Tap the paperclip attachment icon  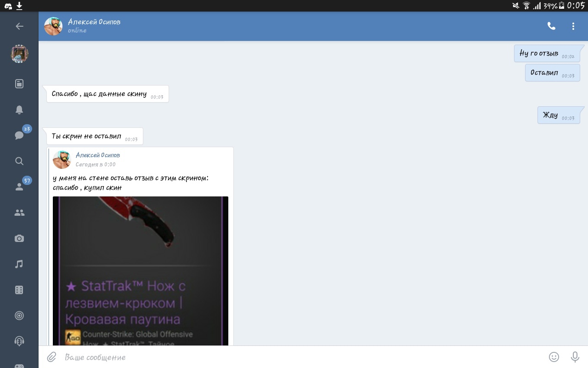point(51,357)
